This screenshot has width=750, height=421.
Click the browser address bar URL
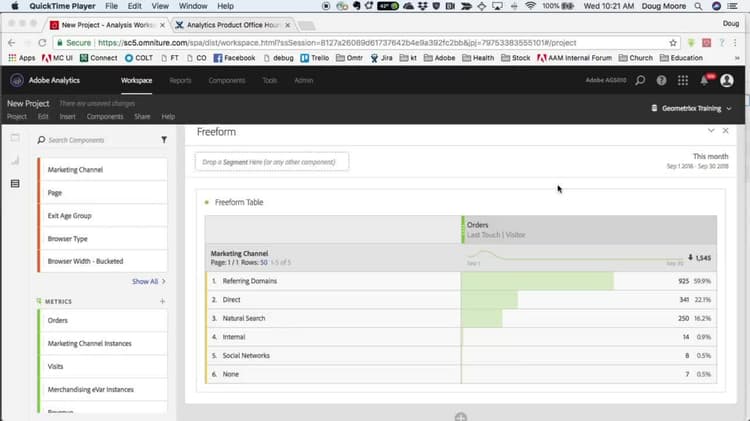pos(337,43)
